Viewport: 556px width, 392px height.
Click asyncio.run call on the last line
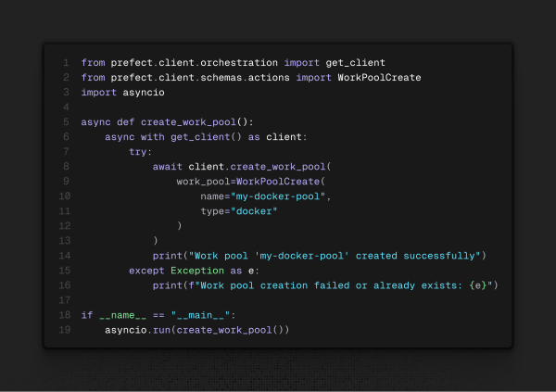tap(196, 329)
